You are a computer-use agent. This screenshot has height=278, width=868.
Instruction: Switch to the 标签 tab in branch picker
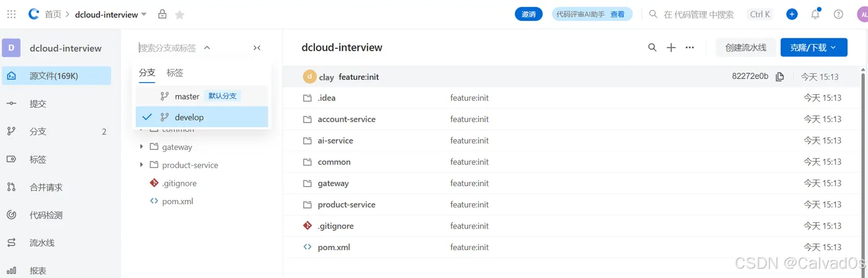[175, 72]
